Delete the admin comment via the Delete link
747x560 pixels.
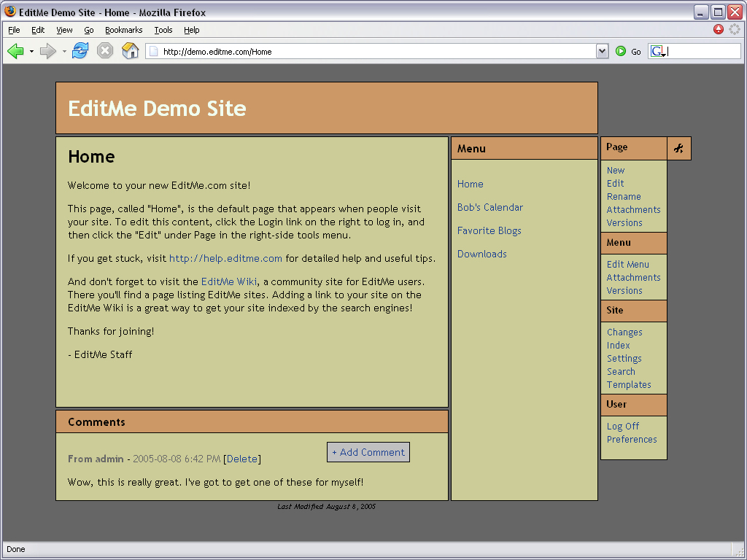point(242,459)
